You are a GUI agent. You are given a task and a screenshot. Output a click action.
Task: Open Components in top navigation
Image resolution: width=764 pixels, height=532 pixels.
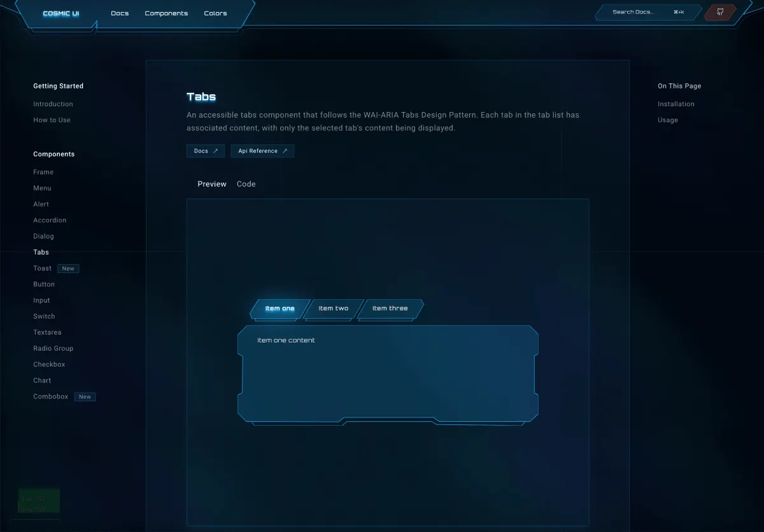pos(166,13)
